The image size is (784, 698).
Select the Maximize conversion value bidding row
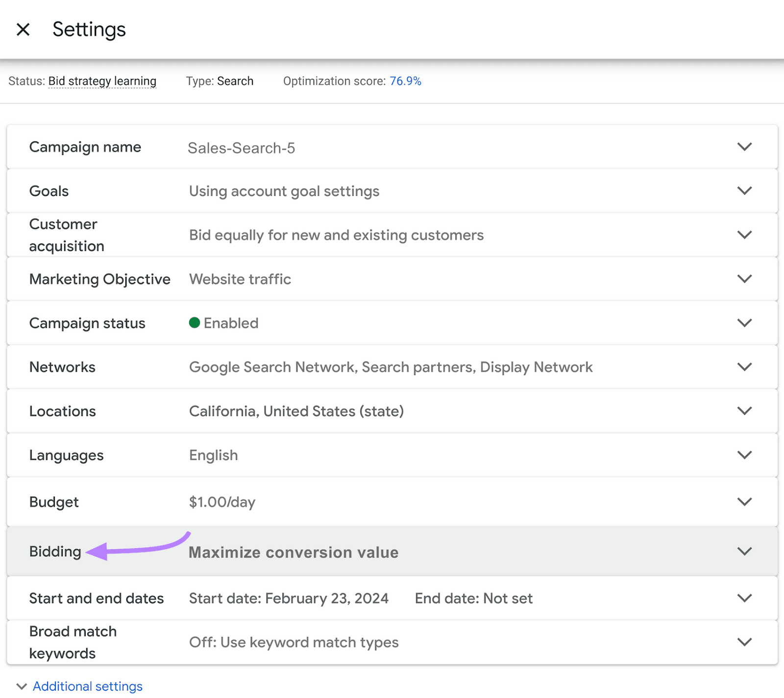[x=293, y=552]
